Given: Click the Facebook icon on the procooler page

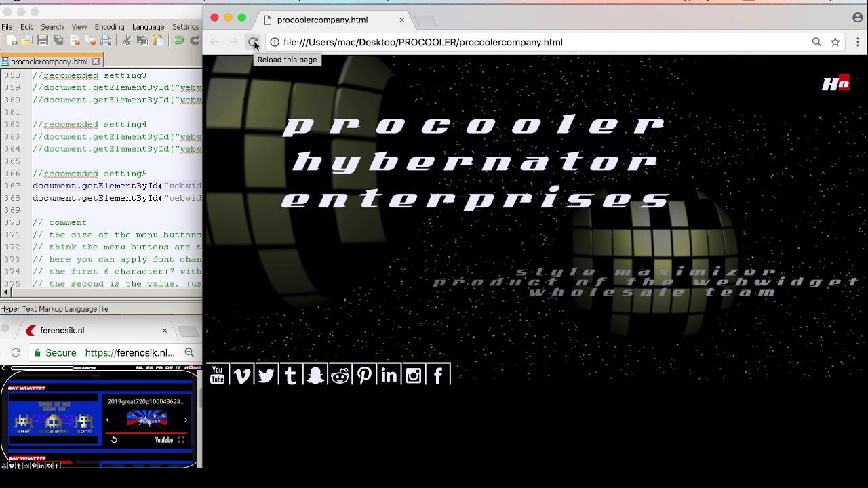Looking at the screenshot, I should (x=438, y=375).
